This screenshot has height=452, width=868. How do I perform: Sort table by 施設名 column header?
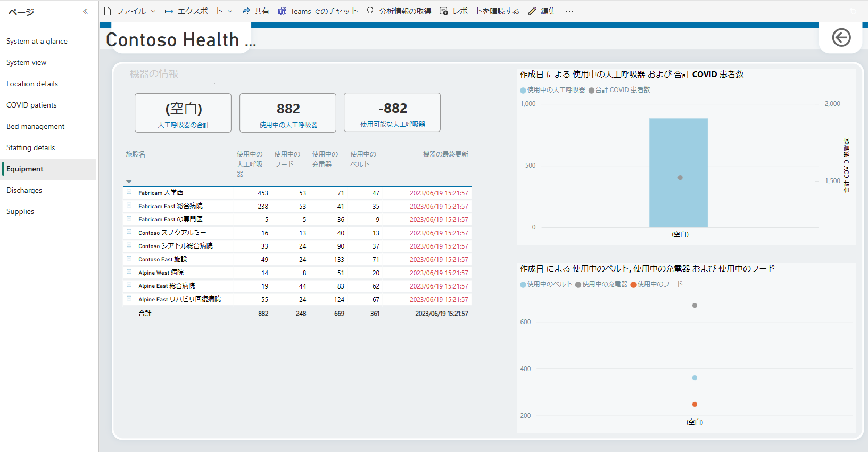[x=136, y=154]
